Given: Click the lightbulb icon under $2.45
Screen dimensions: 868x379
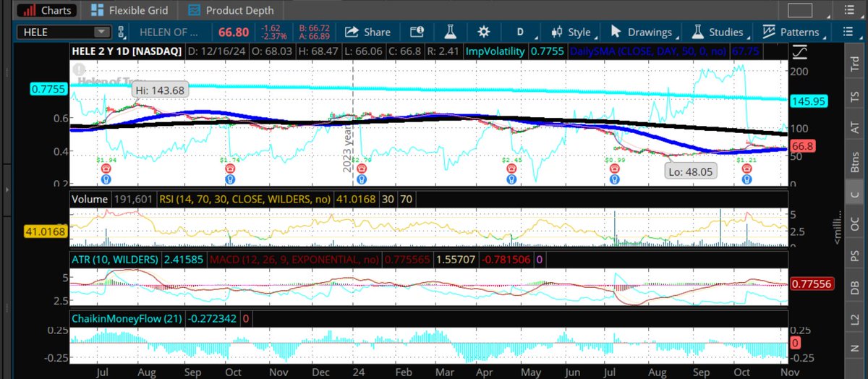Looking at the screenshot, I should click(511, 178).
